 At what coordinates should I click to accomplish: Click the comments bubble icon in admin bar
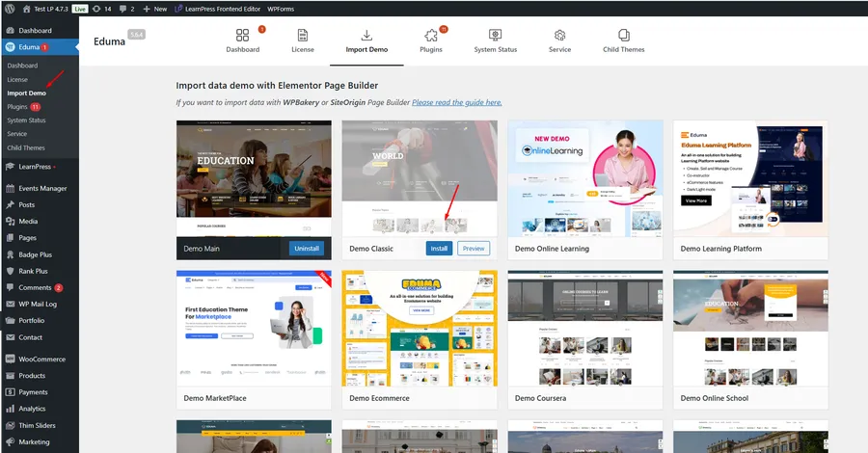[x=122, y=8]
